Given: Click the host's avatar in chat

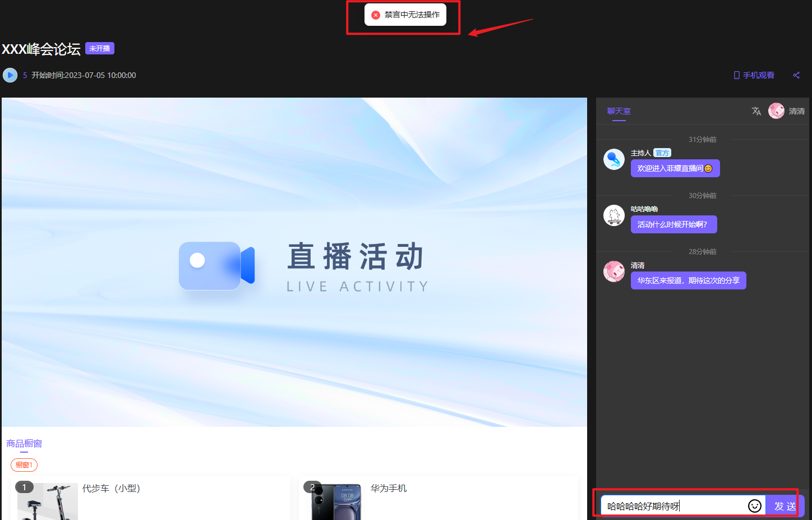Looking at the screenshot, I should coord(613,159).
